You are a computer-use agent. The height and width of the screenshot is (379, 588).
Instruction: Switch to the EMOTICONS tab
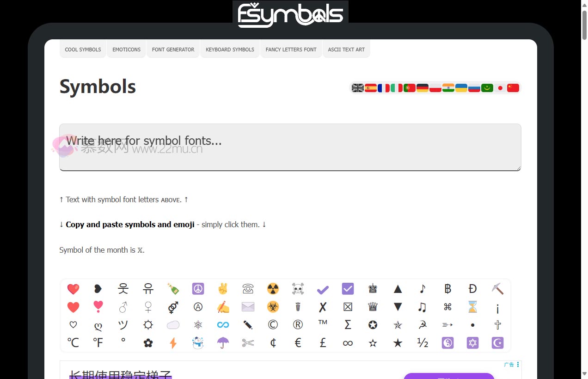(126, 50)
